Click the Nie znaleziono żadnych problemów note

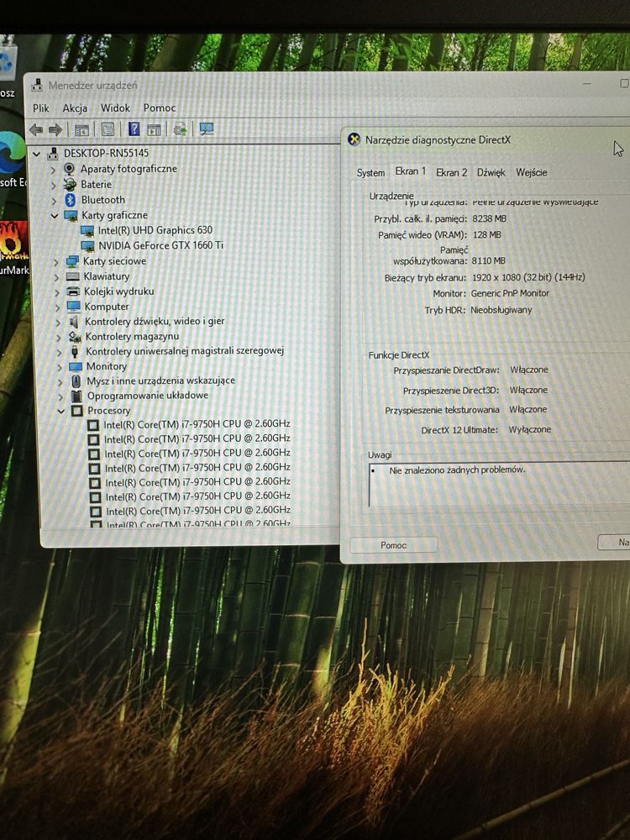coord(457,470)
